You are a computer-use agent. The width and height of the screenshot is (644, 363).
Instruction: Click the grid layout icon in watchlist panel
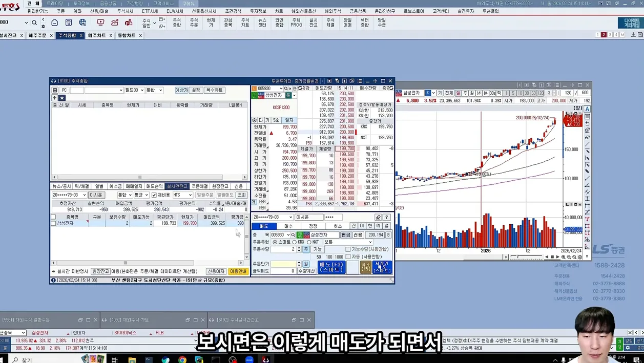tap(55, 90)
